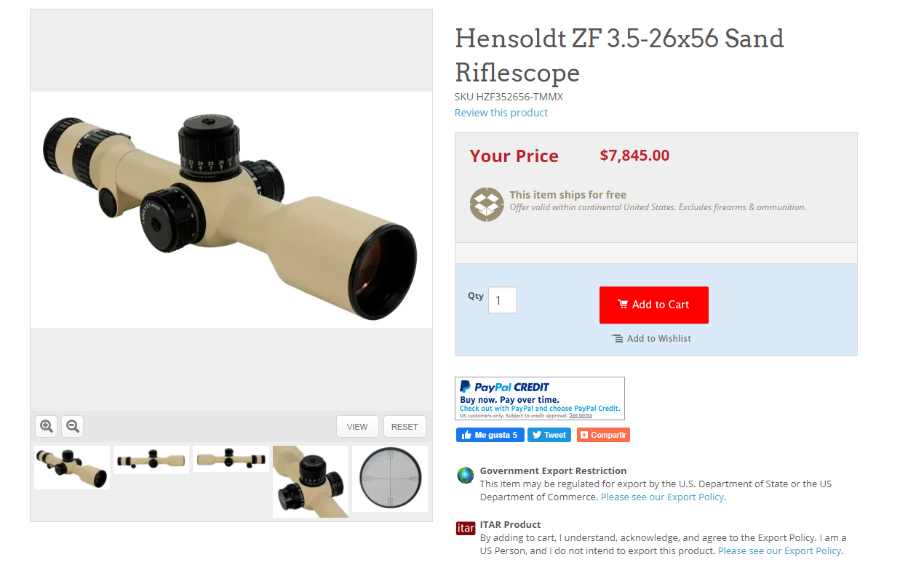Share on Twitter with the Tweet button
This screenshot has height=573, width=924.
click(x=549, y=435)
